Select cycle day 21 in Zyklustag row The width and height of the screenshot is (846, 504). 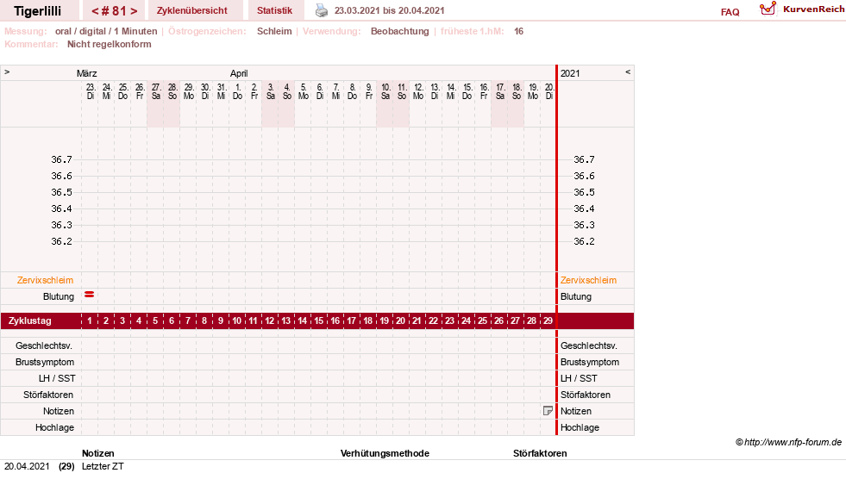pos(417,320)
